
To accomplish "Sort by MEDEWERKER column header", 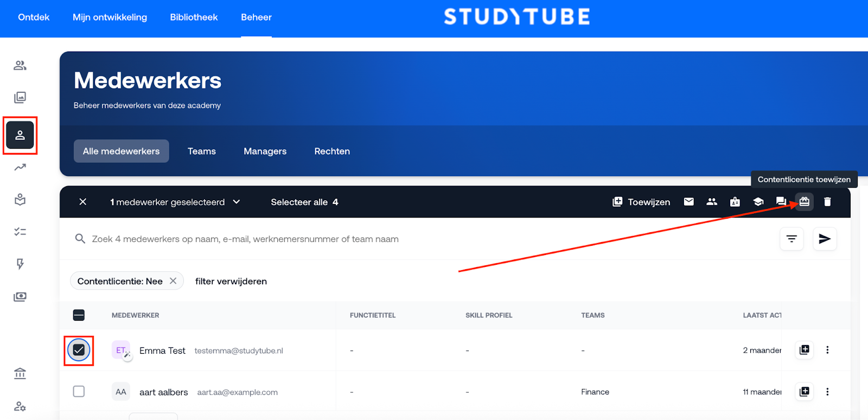I will coord(136,315).
